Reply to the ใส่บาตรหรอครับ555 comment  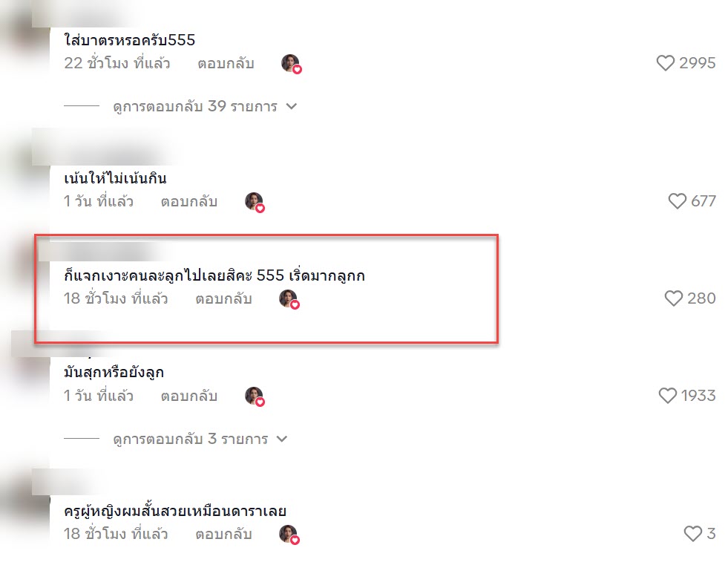click(x=226, y=63)
